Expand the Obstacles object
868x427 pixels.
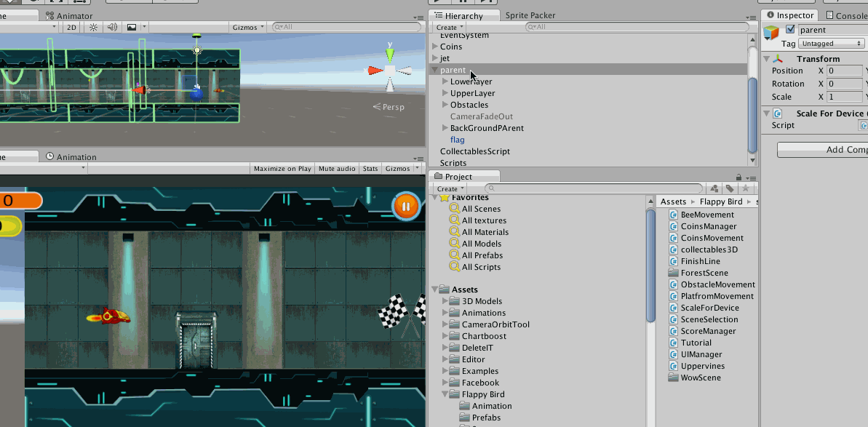pos(445,105)
